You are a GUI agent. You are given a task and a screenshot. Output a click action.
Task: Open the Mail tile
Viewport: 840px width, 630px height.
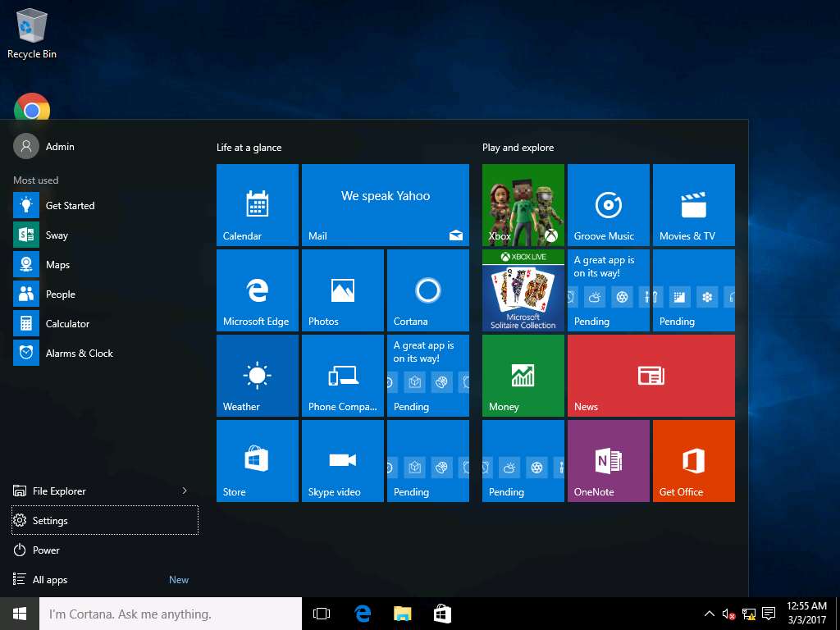click(386, 204)
